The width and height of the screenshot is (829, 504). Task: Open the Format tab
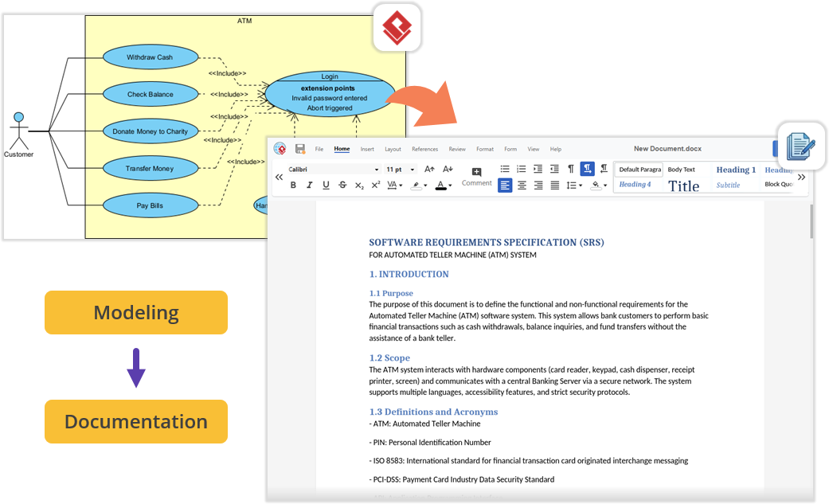pos(484,149)
